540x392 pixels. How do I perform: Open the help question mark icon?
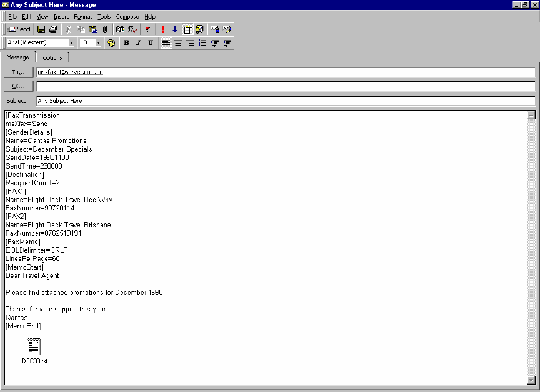[x=200, y=29]
